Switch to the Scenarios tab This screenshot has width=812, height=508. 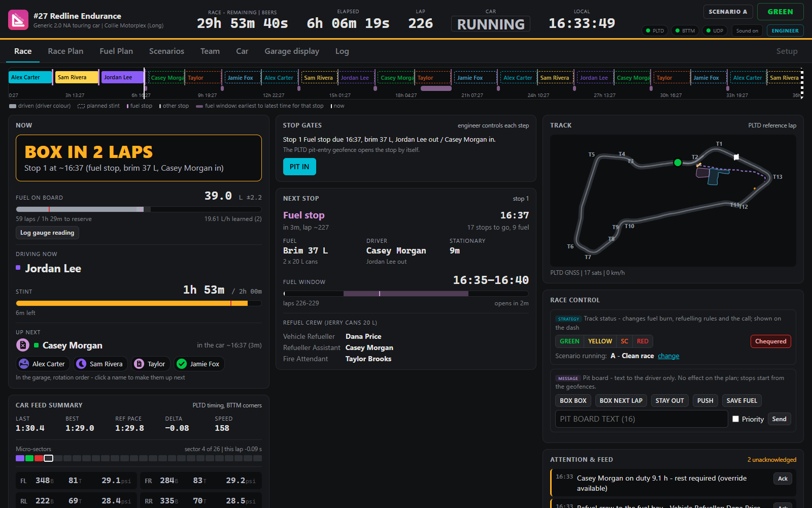point(166,51)
